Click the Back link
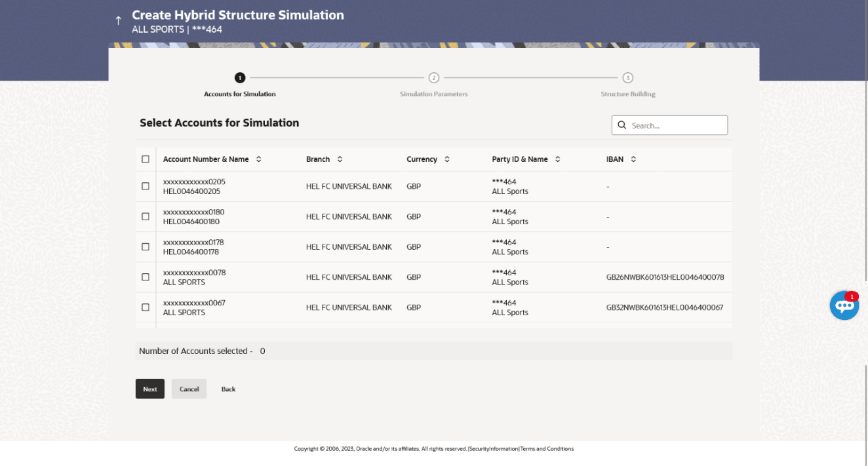 228,389
